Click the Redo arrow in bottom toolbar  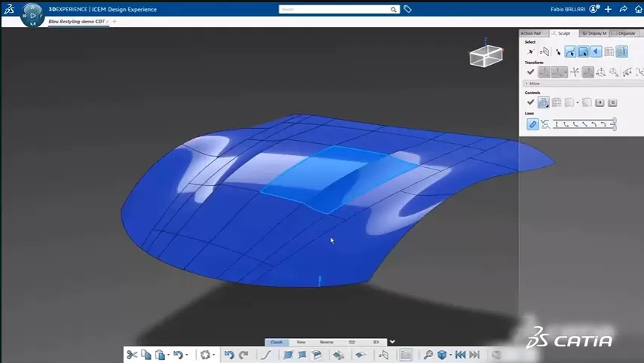243,355
